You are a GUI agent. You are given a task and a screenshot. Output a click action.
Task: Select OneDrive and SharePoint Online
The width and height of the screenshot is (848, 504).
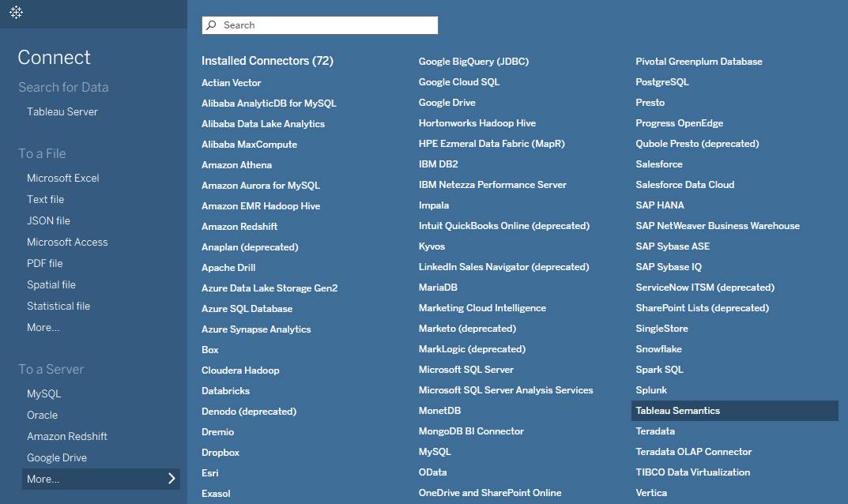[x=490, y=493]
